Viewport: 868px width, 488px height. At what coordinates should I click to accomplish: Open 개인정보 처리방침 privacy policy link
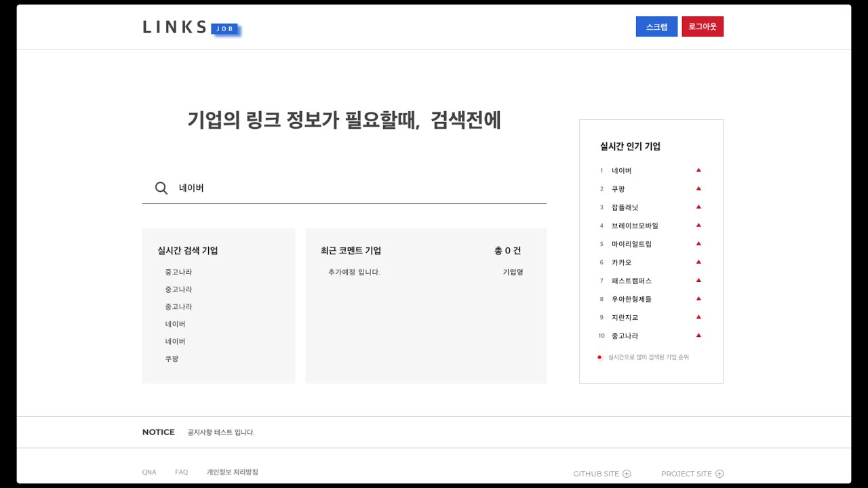pyautogui.click(x=232, y=472)
